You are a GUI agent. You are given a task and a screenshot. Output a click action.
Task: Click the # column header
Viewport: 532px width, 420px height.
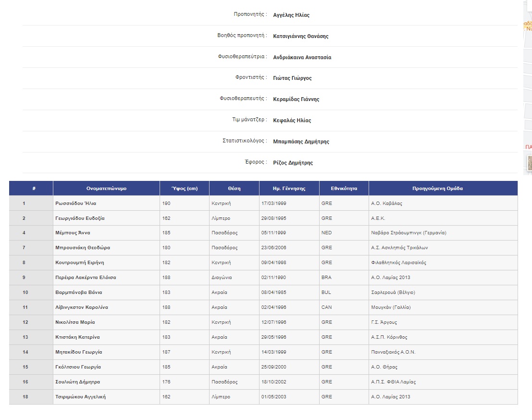point(31,188)
